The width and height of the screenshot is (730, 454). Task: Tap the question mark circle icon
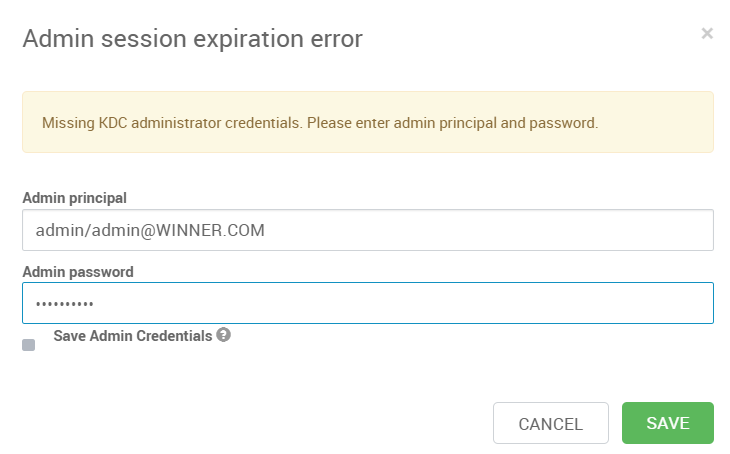[x=223, y=335]
